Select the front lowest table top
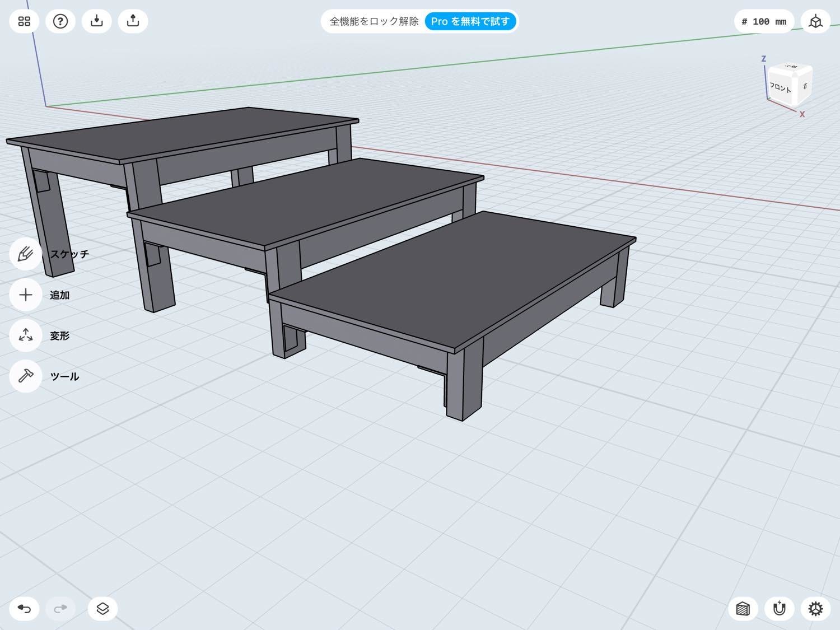 click(x=454, y=280)
